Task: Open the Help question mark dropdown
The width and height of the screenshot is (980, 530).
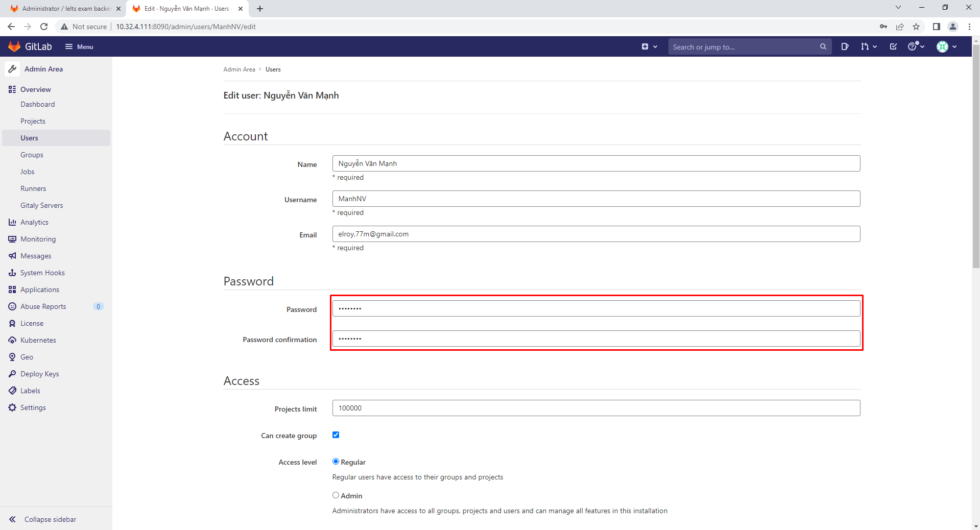Action: (x=916, y=46)
